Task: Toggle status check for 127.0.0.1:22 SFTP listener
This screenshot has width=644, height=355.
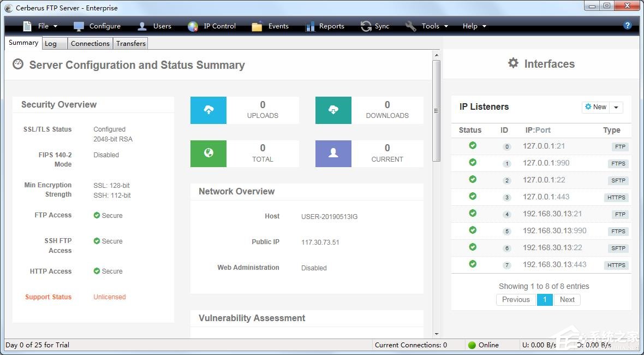Action: click(x=473, y=179)
